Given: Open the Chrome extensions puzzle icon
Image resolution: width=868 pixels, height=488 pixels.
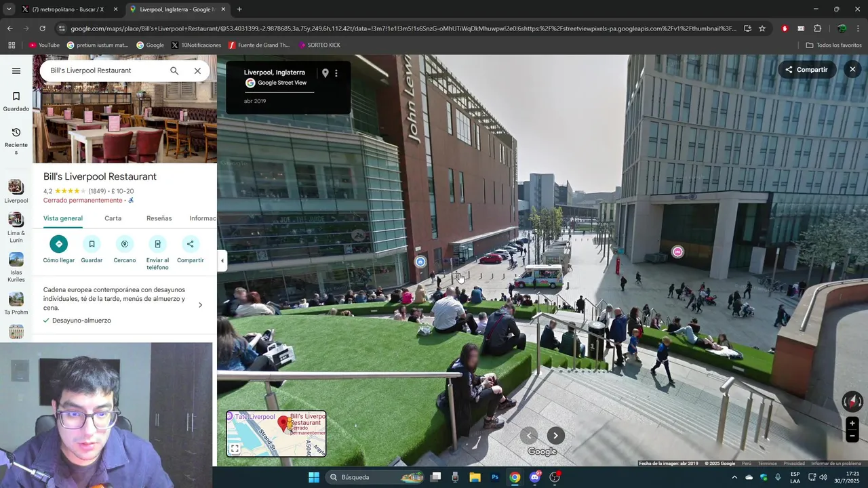Looking at the screenshot, I should click(817, 28).
